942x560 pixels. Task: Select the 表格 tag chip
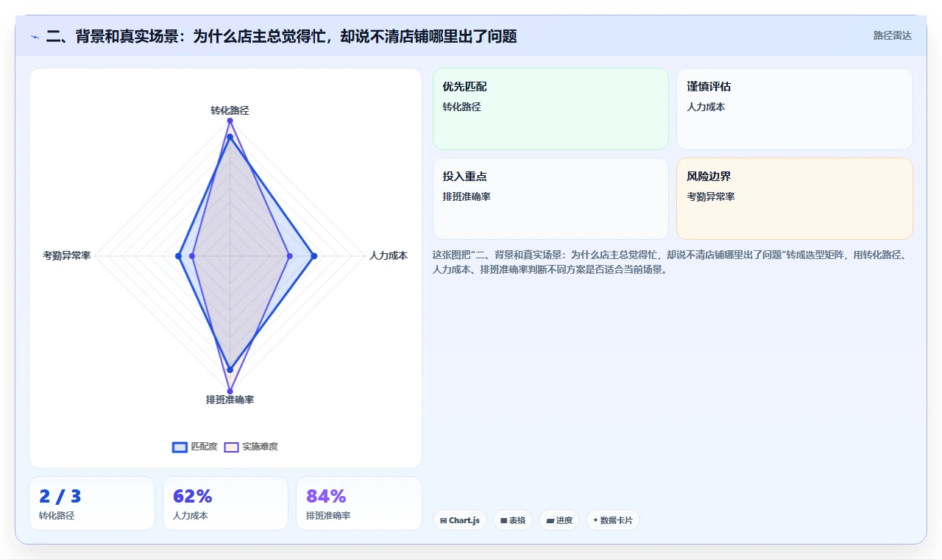(513, 520)
